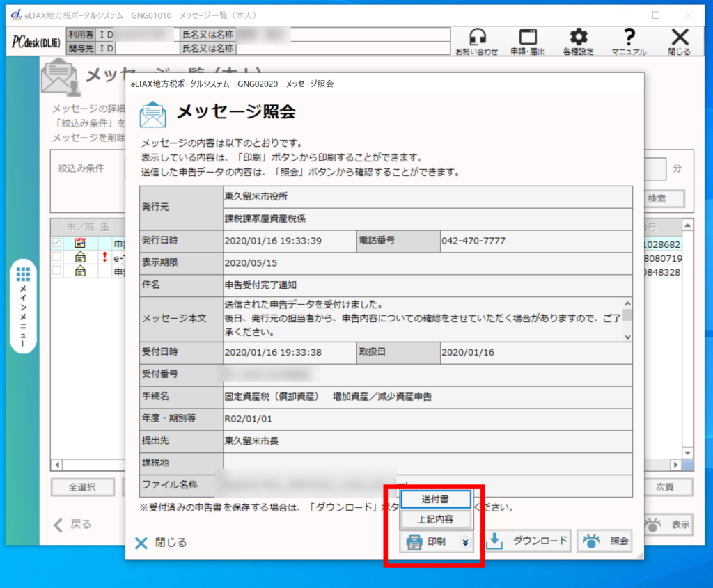713x588 pixels.
Task: Click the 全選択 button
Action: pyautogui.click(x=82, y=487)
